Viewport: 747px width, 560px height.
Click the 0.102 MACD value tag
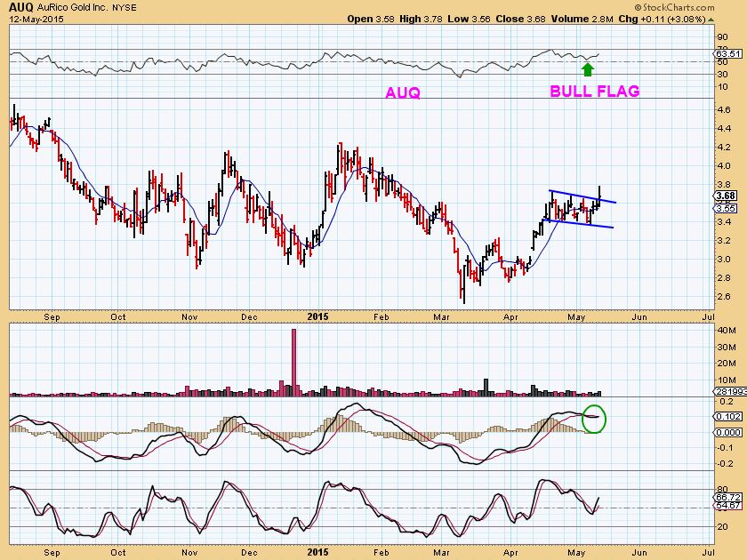point(728,417)
